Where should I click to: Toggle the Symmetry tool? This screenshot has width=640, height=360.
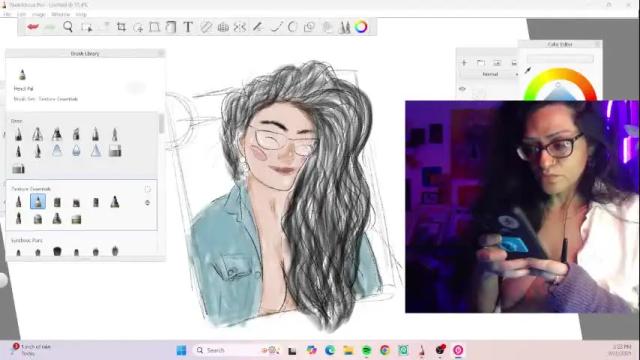point(240,27)
